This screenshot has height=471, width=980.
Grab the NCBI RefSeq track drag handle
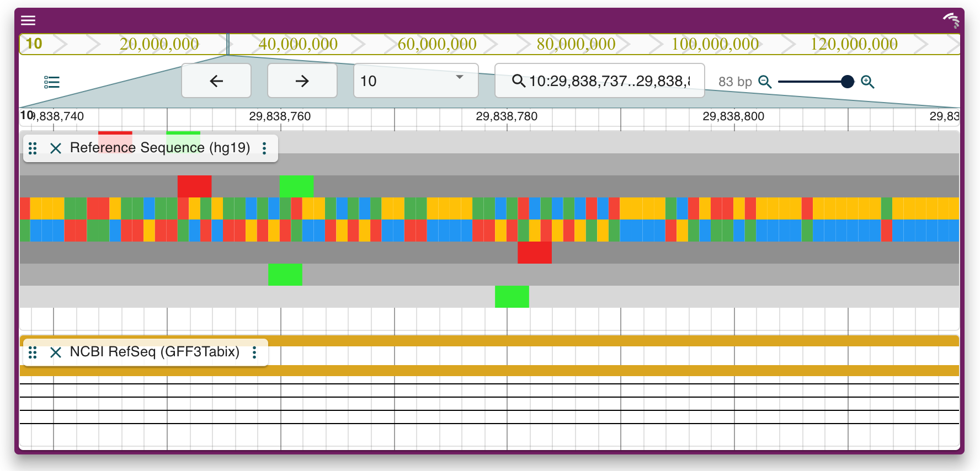tap(33, 352)
